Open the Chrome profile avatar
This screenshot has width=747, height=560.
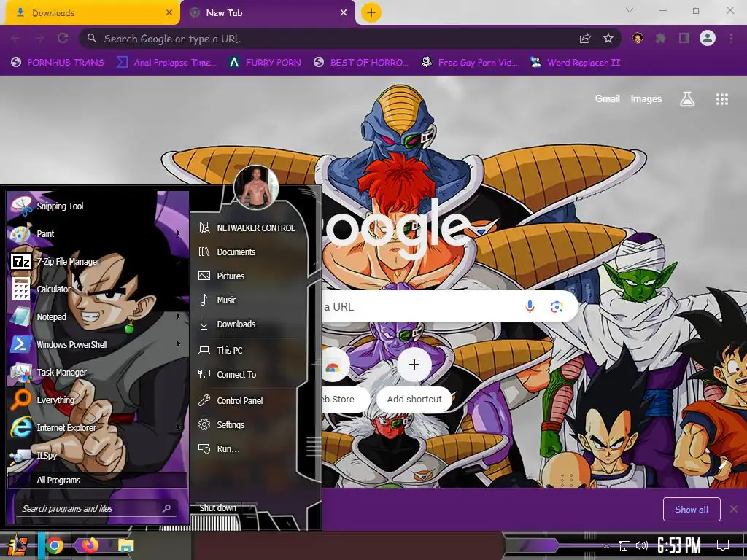pyautogui.click(x=708, y=38)
